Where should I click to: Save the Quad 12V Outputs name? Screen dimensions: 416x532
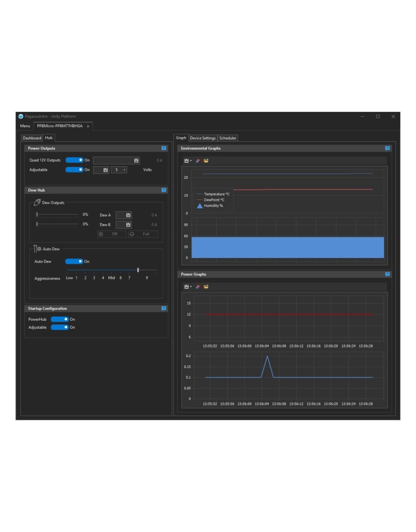[136, 160]
